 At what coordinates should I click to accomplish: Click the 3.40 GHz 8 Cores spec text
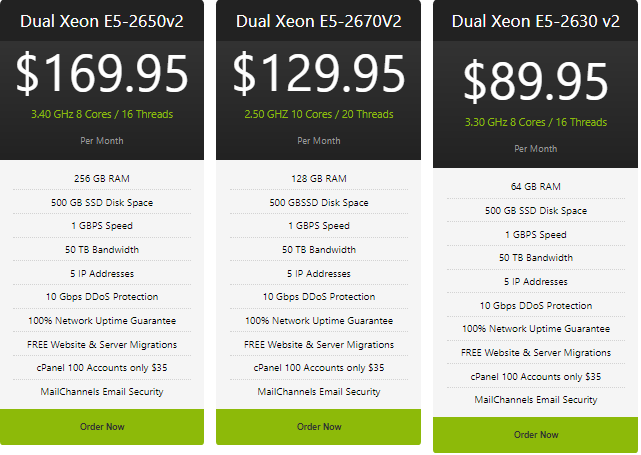point(102,114)
